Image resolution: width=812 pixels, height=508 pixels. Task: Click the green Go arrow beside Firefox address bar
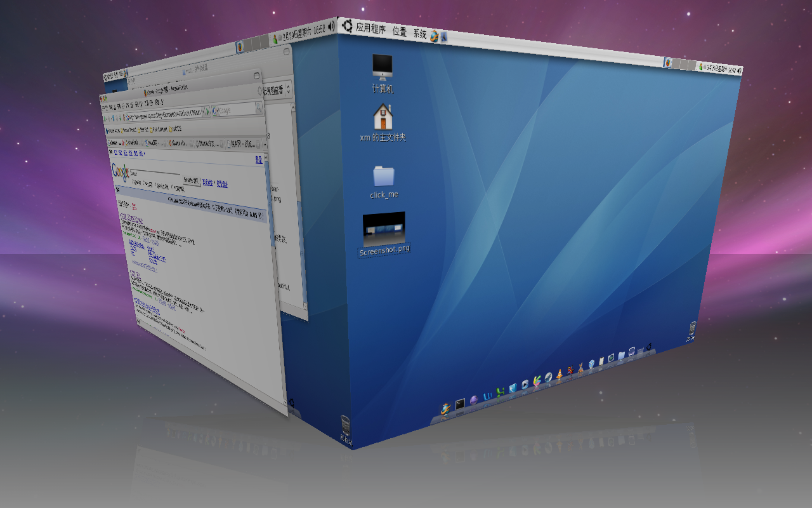coord(208,112)
